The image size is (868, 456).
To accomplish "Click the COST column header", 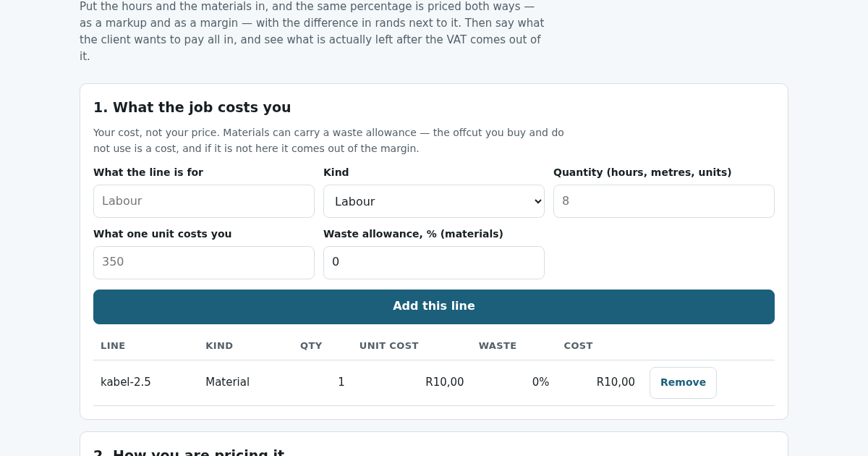I will point(578,346).
